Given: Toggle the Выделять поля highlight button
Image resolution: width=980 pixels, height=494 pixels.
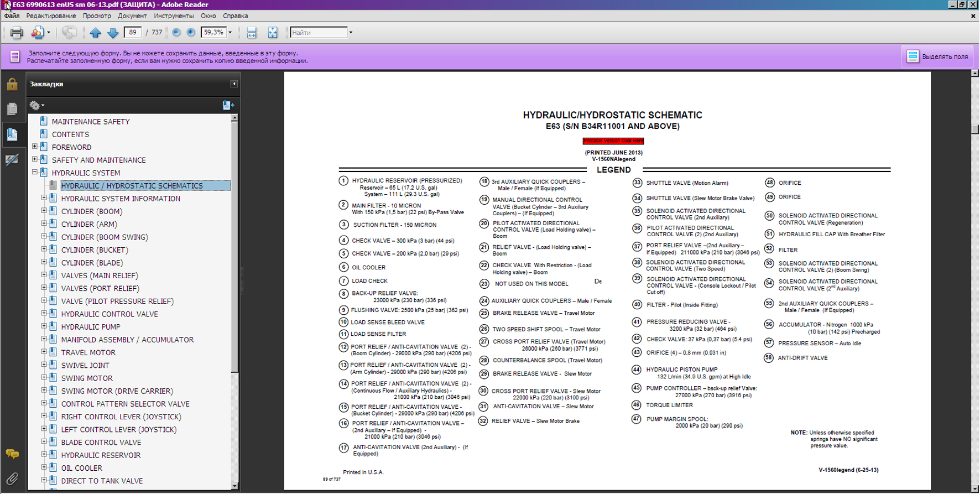Looking at the screenshot, I should (938, 56).
